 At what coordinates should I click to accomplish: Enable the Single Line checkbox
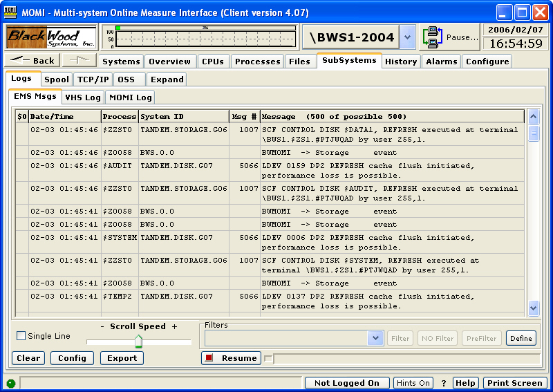(21, 336)
